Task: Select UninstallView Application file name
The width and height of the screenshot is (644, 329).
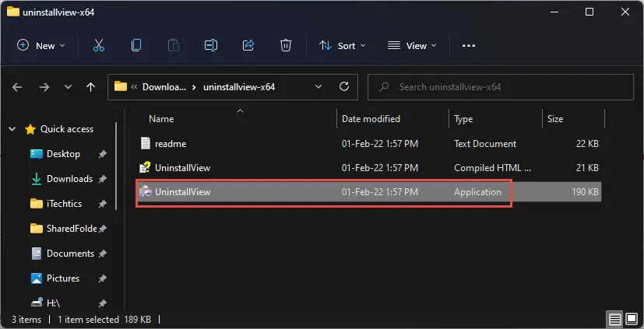Action: coord(183,192)
